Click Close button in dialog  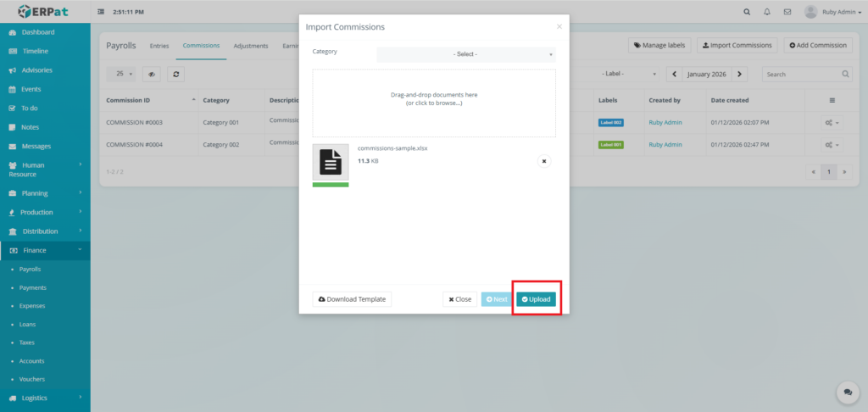coord(460,299)
